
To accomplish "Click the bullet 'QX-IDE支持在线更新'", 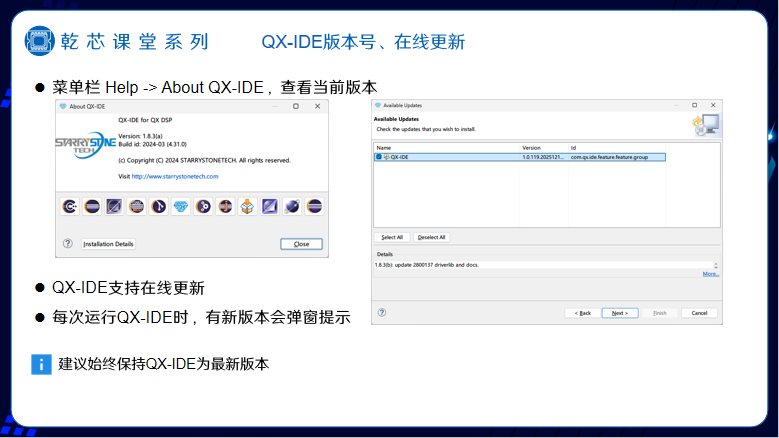I will (128, 288).
